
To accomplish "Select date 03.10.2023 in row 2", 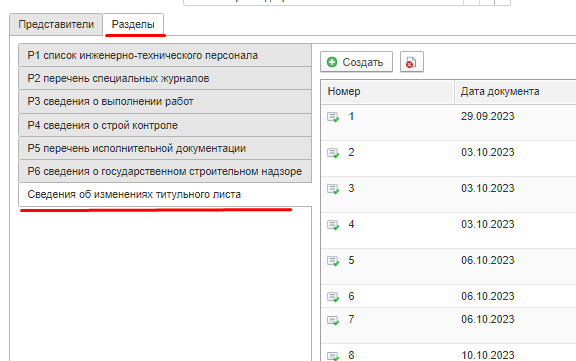I will [x=487, y=152].
